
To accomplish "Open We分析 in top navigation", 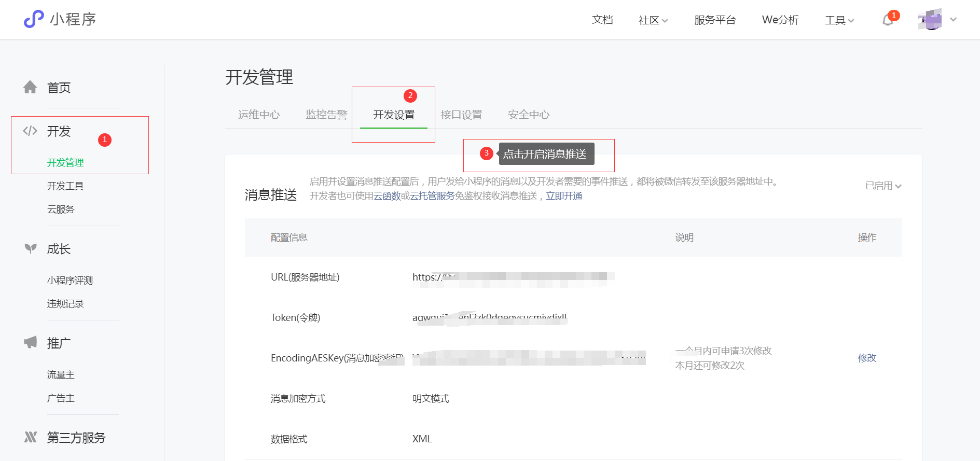I will pos(780,20).
